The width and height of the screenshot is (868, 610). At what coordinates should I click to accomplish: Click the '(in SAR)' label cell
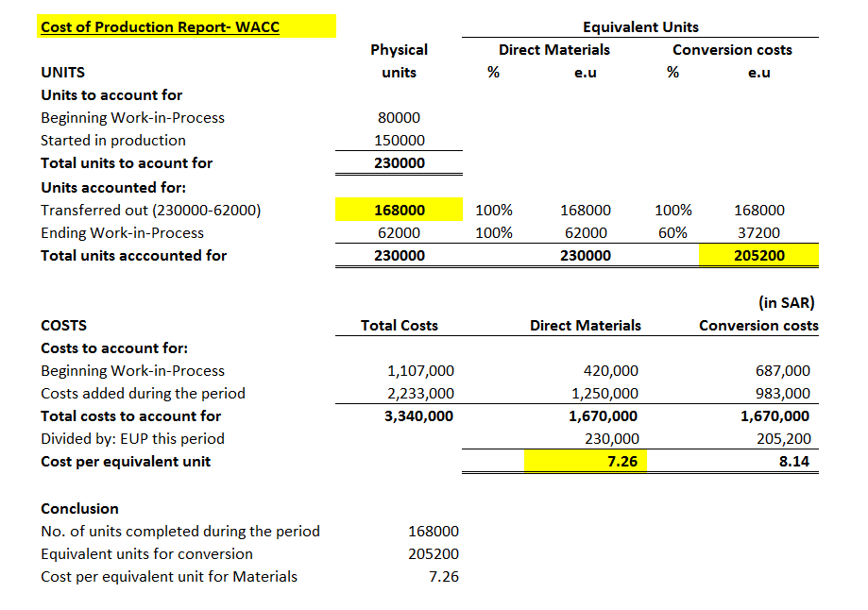(x=786, y=303)
